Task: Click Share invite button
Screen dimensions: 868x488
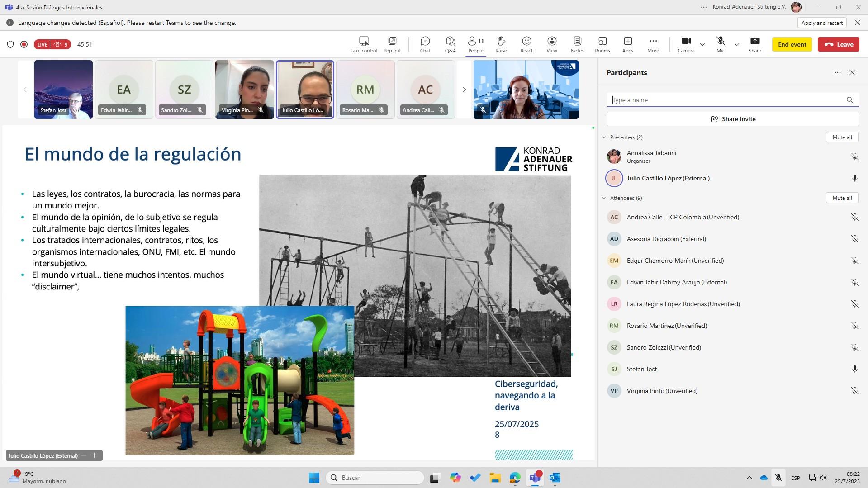Action: pos(732,119)
